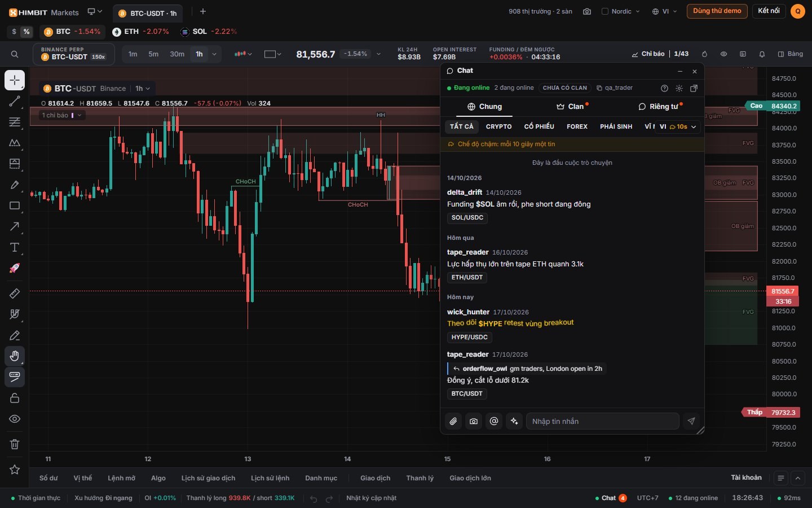
Task: Select the ruler measure tool
Action: 15,294
